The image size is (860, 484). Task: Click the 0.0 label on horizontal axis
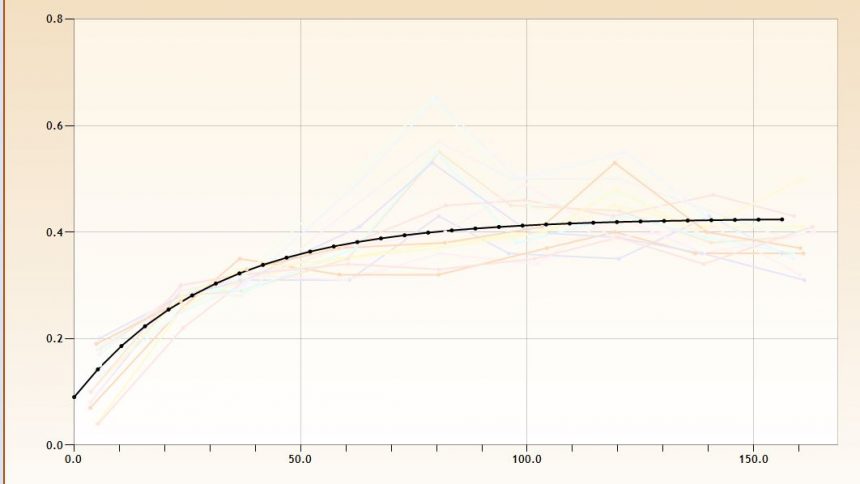click(x=73, y=461)
